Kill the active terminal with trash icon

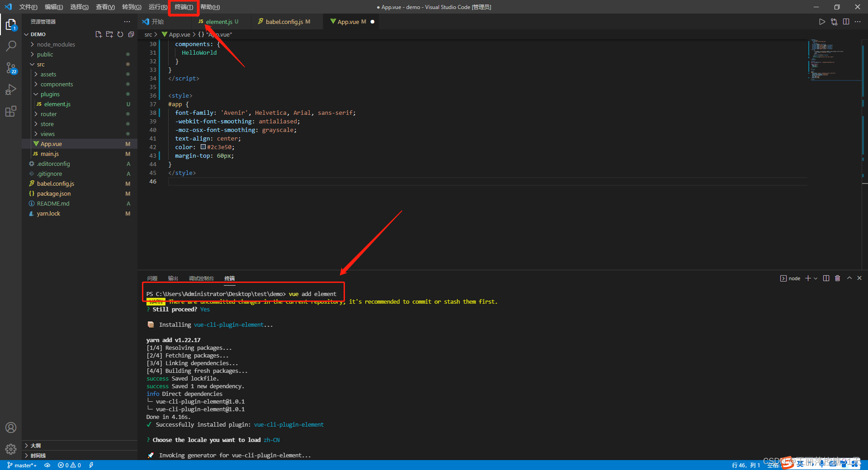coord(837,278)
